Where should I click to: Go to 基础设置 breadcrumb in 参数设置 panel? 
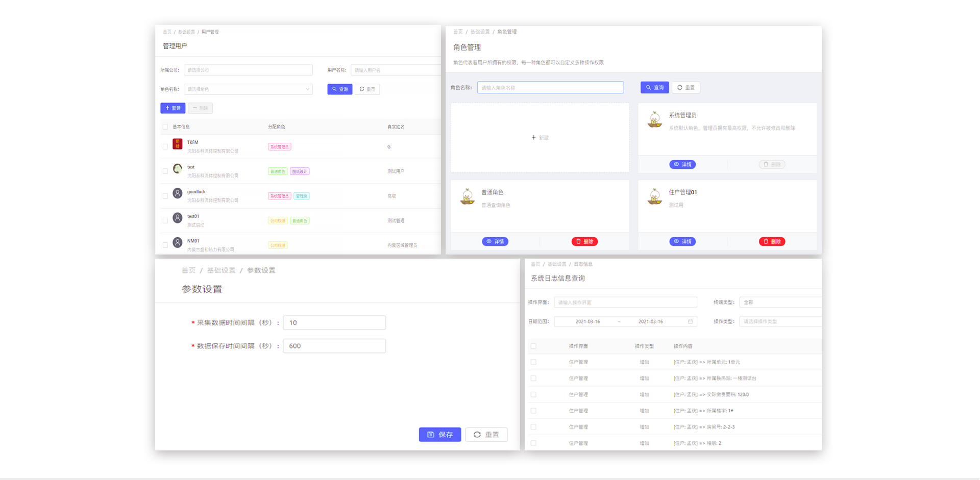pos(221,270)
